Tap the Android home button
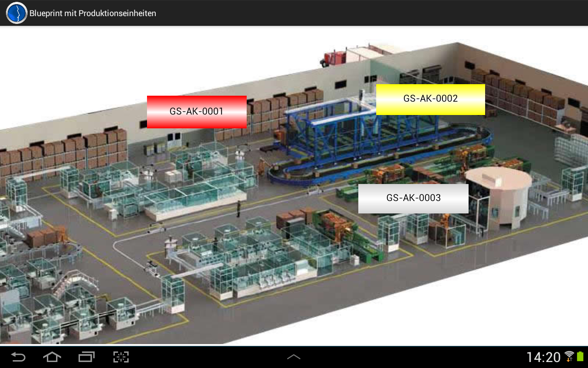588x368 pixels. tap(52, 357)
